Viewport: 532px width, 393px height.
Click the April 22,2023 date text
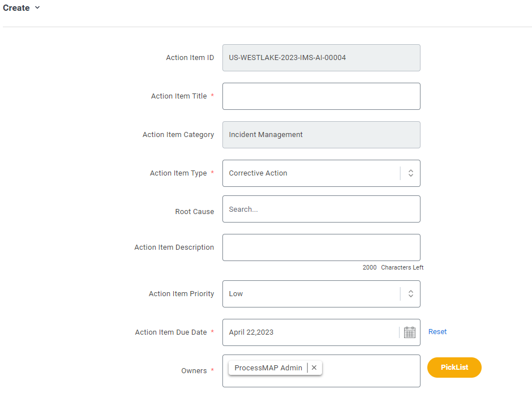tap(251, 332)
